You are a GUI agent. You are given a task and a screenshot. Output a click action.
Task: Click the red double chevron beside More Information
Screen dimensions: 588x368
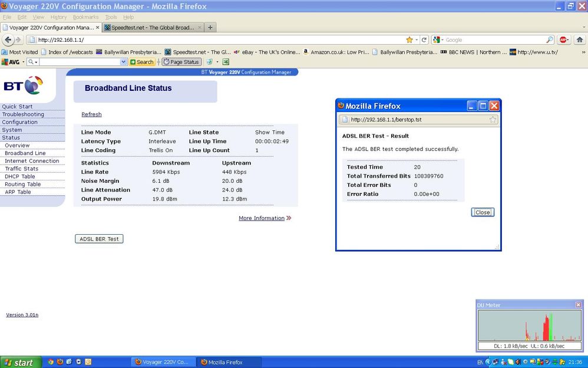(289, 218)
